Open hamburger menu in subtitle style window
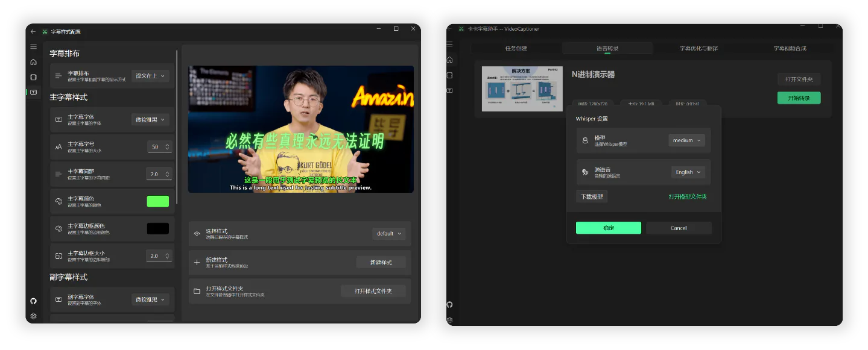Screen dimensions: 868x350 (x=34, y=46)
